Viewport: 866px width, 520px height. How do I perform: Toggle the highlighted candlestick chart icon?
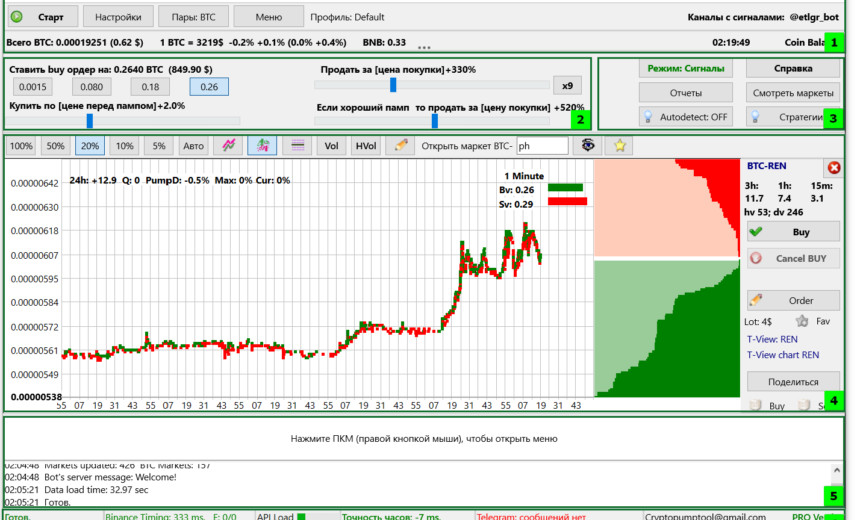[x=262, y=146]
